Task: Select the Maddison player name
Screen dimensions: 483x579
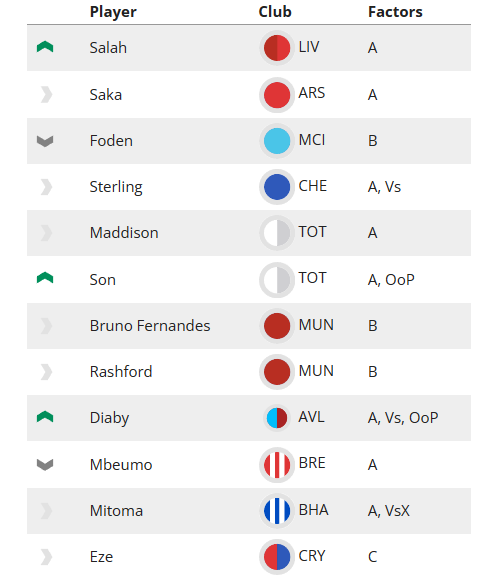Action: point(124,233)
